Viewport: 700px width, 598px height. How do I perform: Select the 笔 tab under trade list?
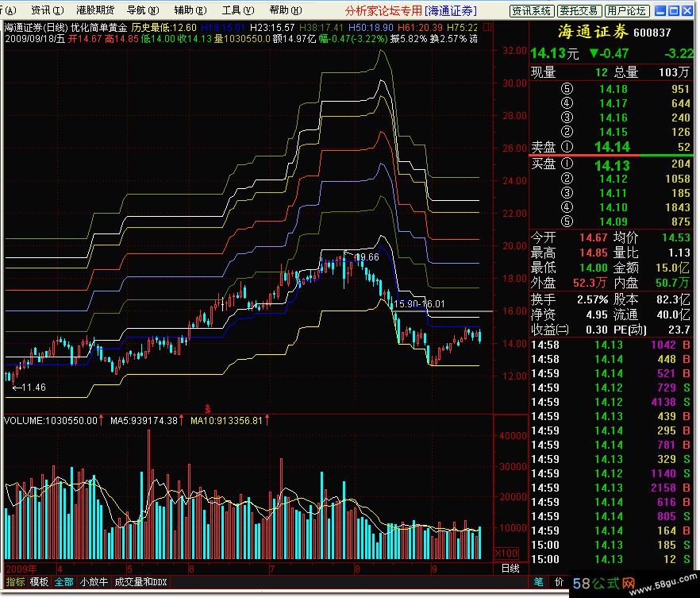(x=539, y=581)
